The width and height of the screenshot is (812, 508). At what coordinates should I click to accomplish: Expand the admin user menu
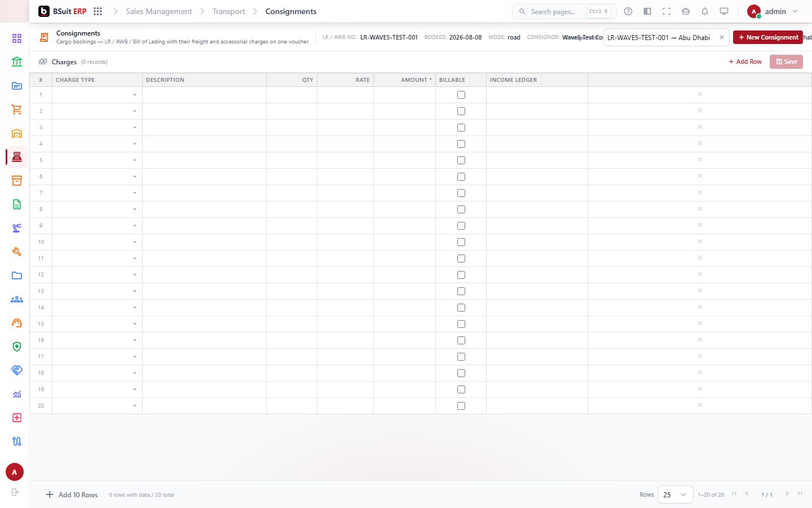[x=773, y=11]
